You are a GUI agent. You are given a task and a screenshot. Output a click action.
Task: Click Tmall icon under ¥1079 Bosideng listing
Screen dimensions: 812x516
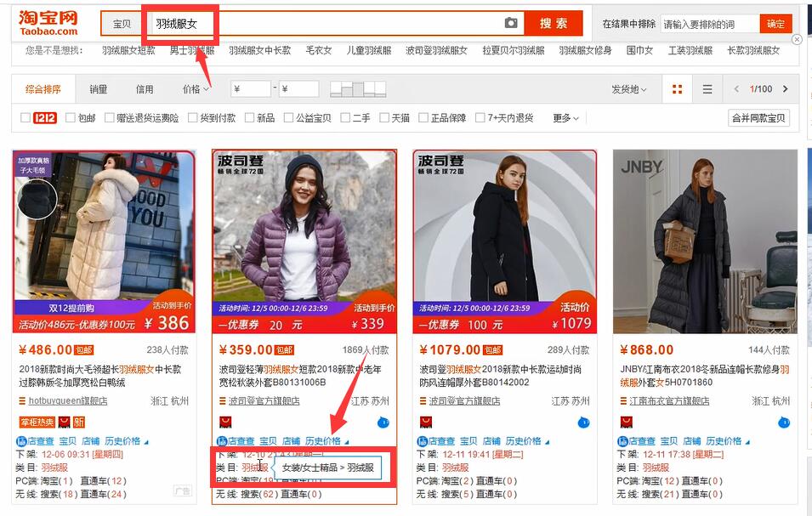[426, 422]
